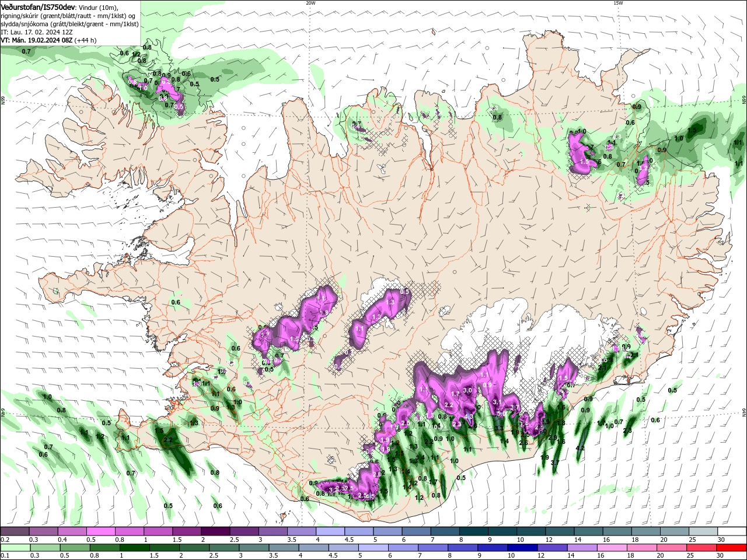Viewport: 747px width, 560px height.
Task: Click the 'IT: Lau. 17. 02. 2024 12Z' line
Action: (37, 32)
